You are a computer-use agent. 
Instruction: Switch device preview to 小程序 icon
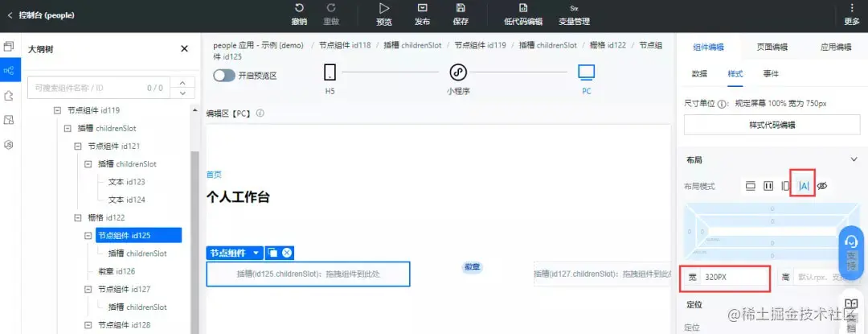[x=458, y=72]
